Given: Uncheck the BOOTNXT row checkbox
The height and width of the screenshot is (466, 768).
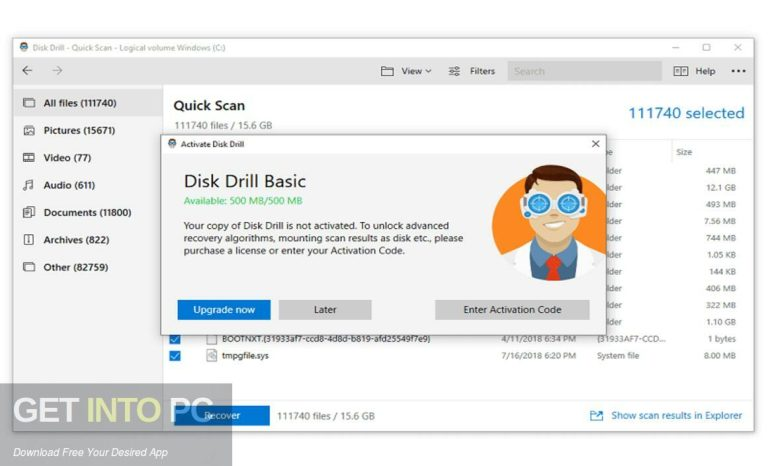Looking at the screenshot, I should coord(175,339).
